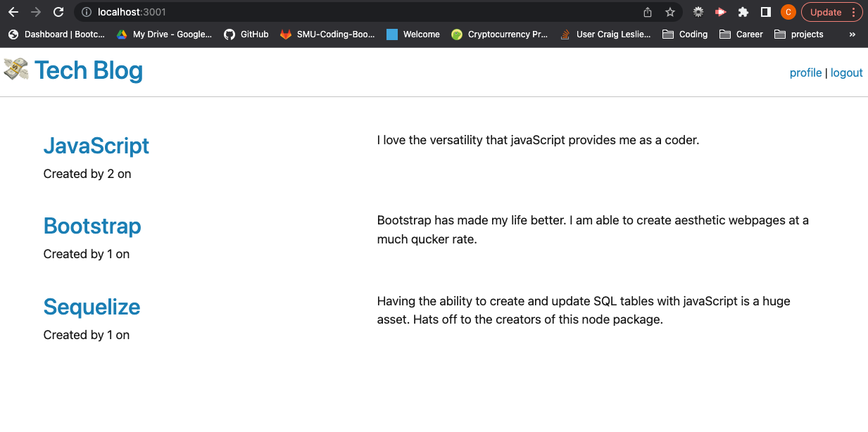Go back with the browser back arrow
The width and height of the screenshot is (868, 432).
pos(13,12)
